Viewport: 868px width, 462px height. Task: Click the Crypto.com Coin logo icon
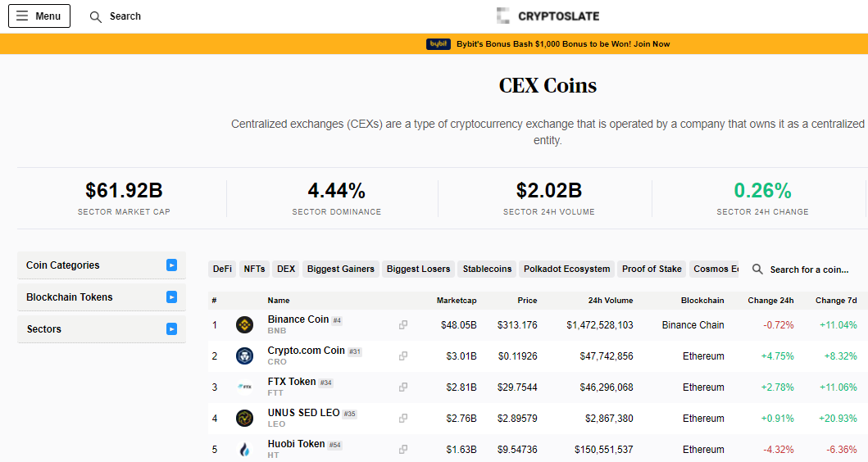pyautogui.click(x=244, y=356)
